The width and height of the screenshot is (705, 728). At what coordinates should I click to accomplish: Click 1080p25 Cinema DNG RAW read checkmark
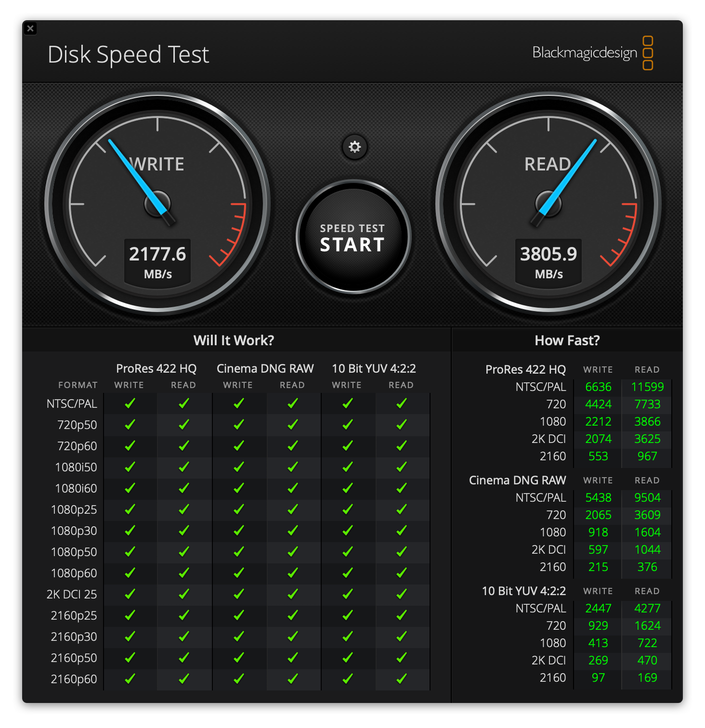click(293, 509)
